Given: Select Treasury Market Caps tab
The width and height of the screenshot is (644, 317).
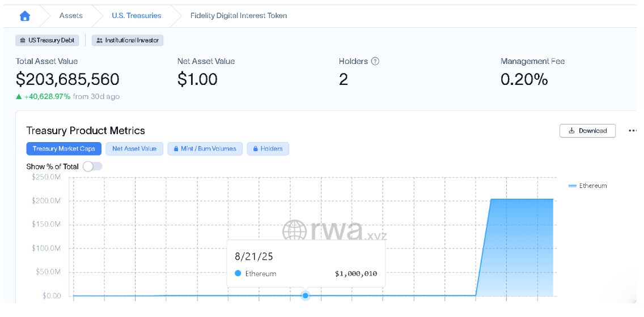Looking at the screenshot, I should click(63, 149).
